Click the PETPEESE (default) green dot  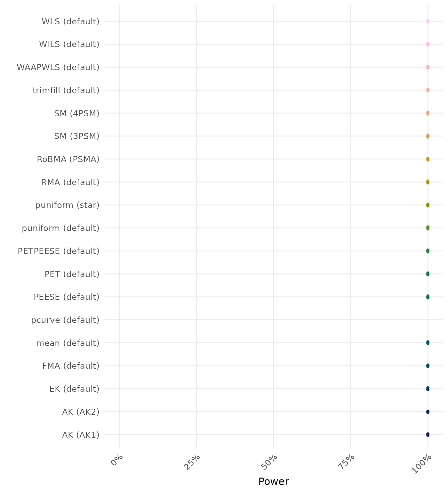click(x=428, y=251)
